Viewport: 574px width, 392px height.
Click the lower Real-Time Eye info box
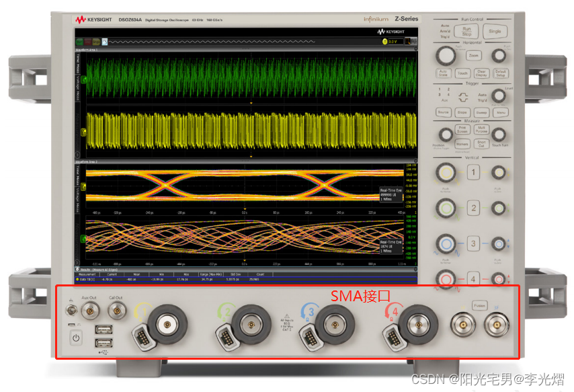391,247
